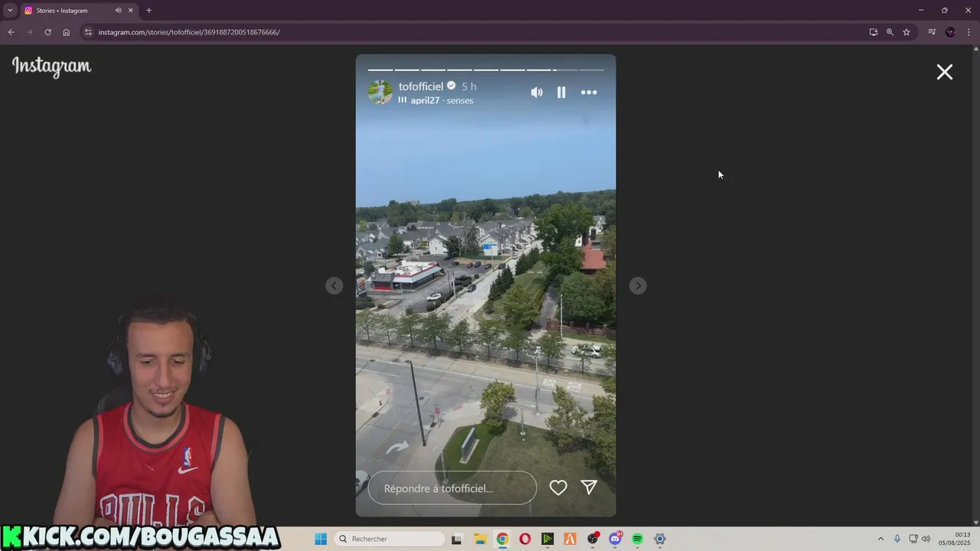Click the taskbar 'Rechercher' search box
Screen dimensions: 980x551
tap(390, 539)
